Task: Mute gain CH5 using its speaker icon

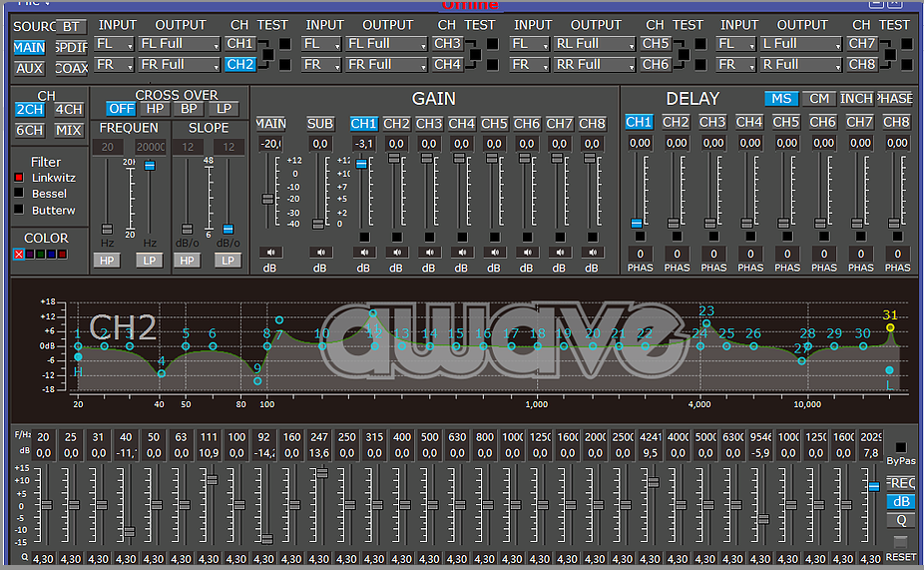Action: 494,253
